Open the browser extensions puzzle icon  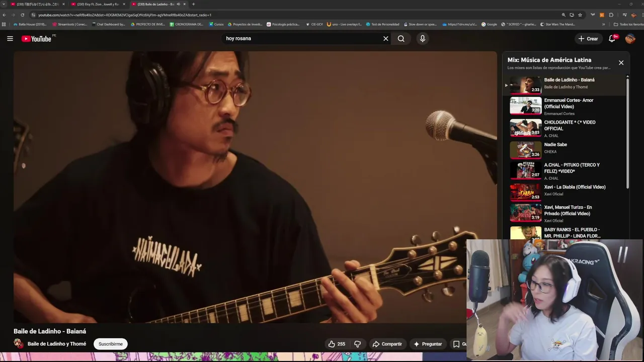[x=611, y=15]
